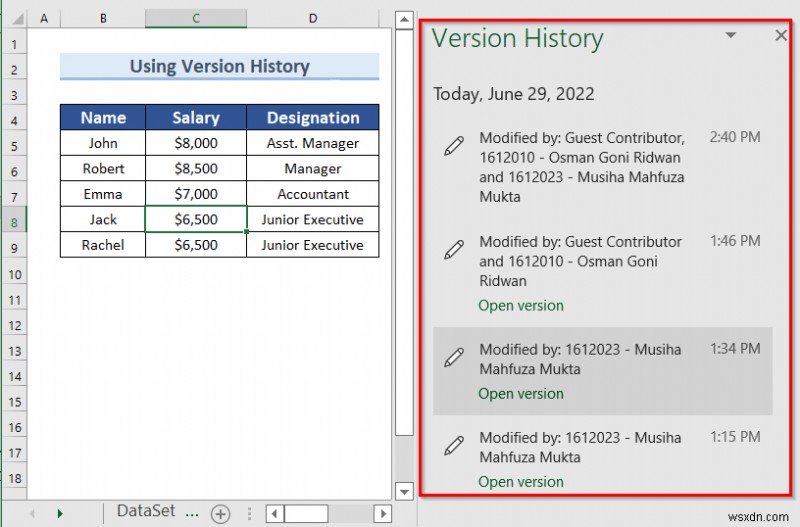
Task: Click pencil icon of 2:40 PM version
Action: [454, 145]
